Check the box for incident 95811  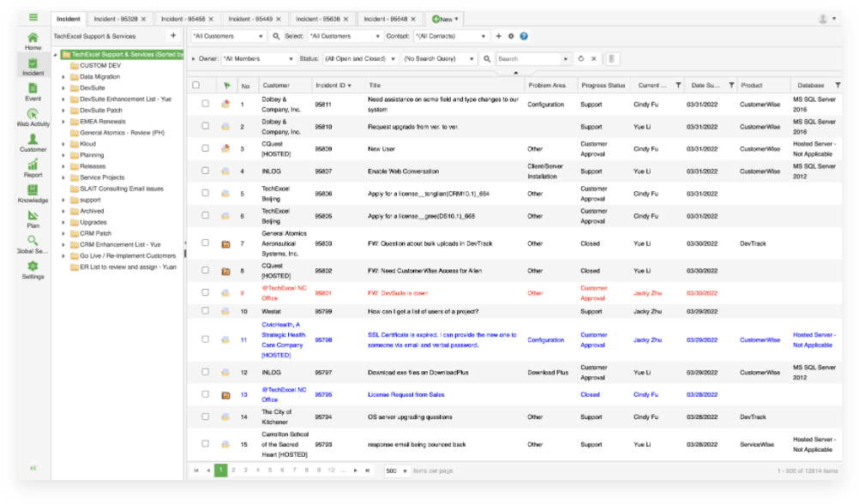tap(206, 104)
